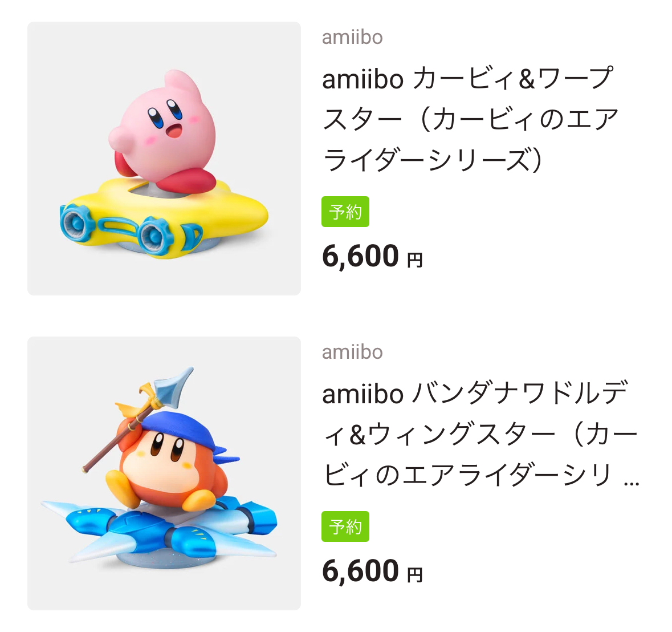Click the 円 symbol in Waddle Dee's price
The width and height of the screenshot is (672, 632).
[x=415, y=575]
